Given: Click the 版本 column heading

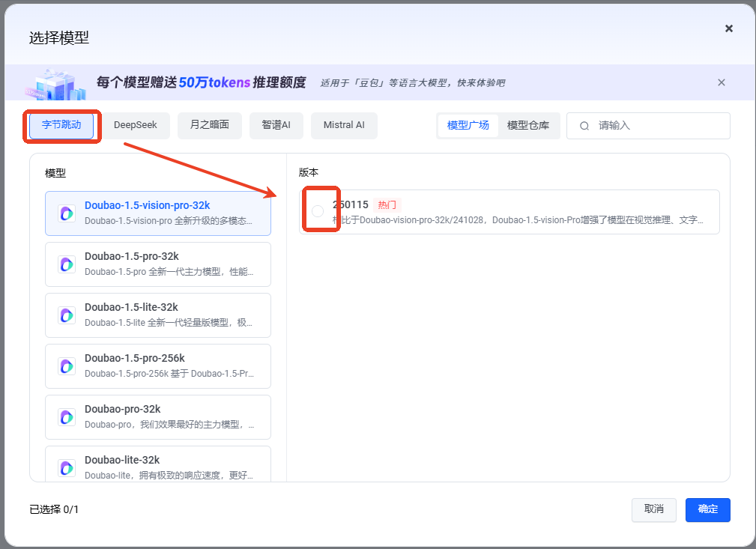Looking at the screenshot, I should pos(309,172).
